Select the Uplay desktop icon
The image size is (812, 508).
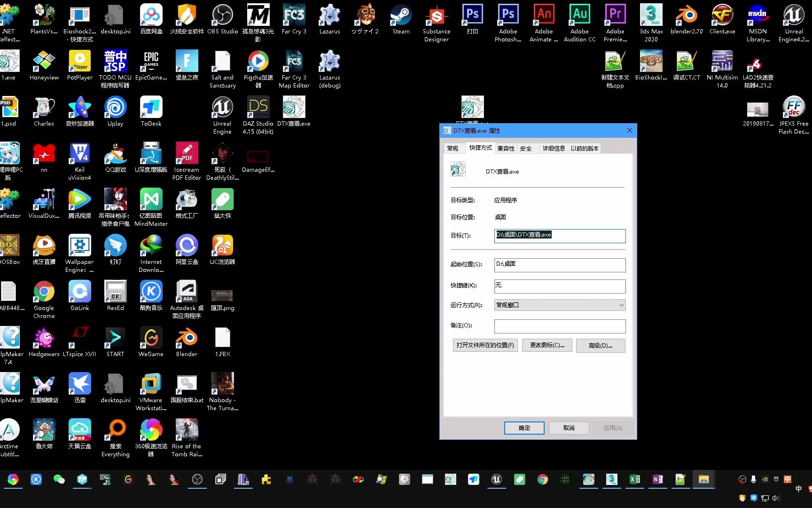(115, 112)
